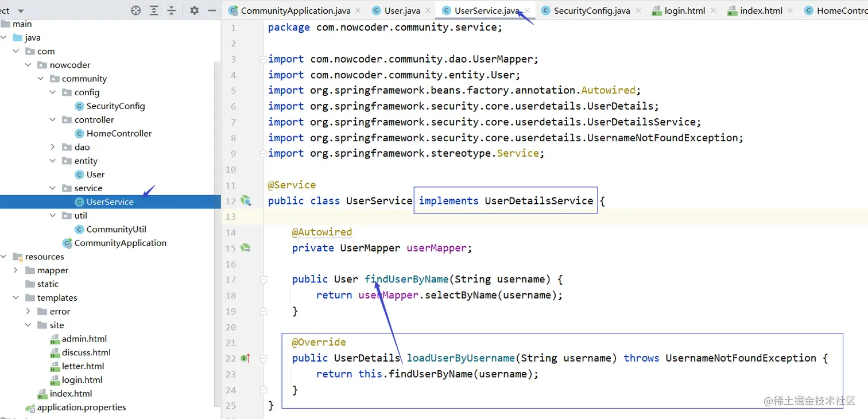This screenshot has height=419, width=868.
Task: Select SecurityConfig class in tree
Action: coord(115,106)
